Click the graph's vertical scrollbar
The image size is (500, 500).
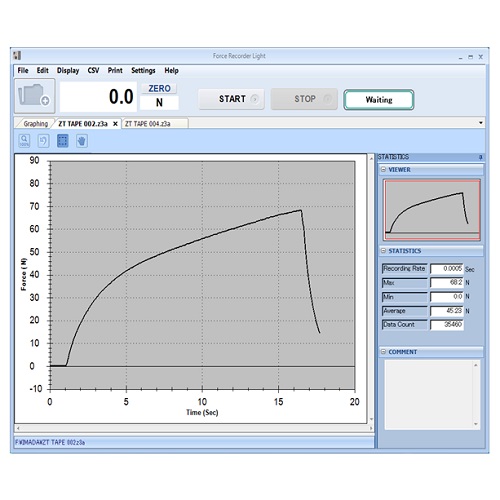click(371, 288)
